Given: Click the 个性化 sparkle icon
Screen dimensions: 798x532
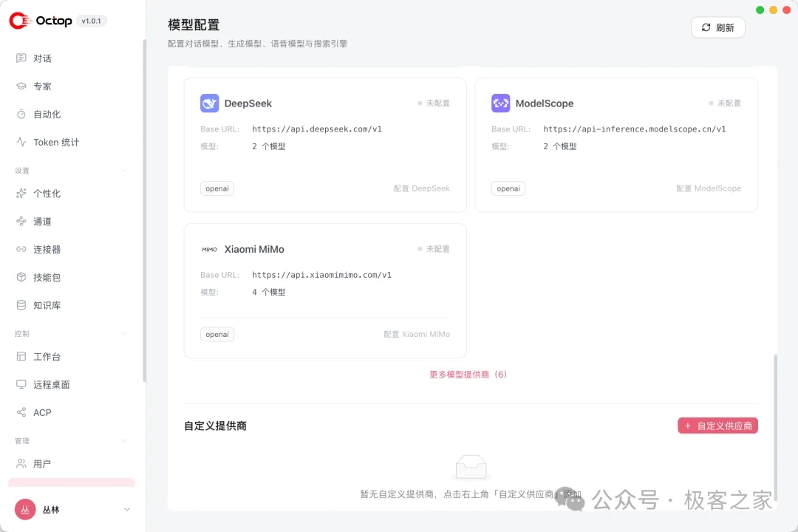Looking at the screenshot, I should tap(21, 194).
